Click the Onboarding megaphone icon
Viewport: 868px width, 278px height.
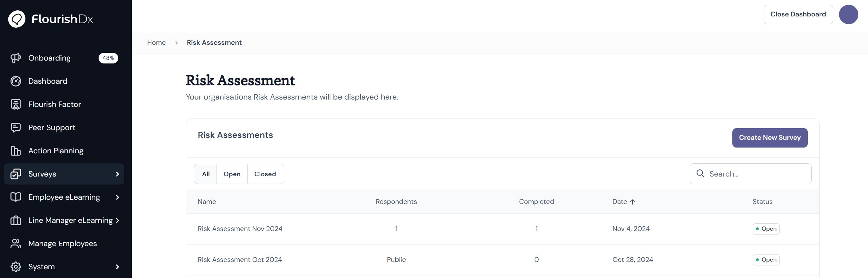15,58
